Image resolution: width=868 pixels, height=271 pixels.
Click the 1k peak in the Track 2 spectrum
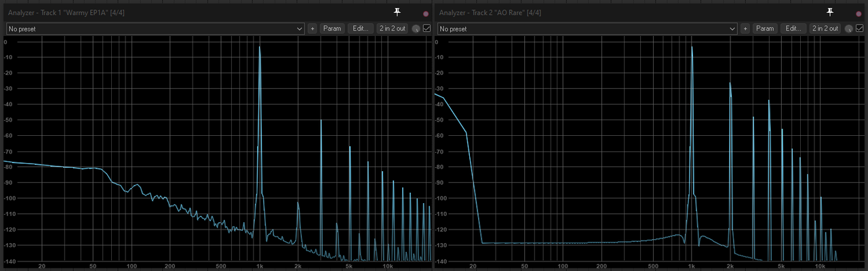coord(692,48)
